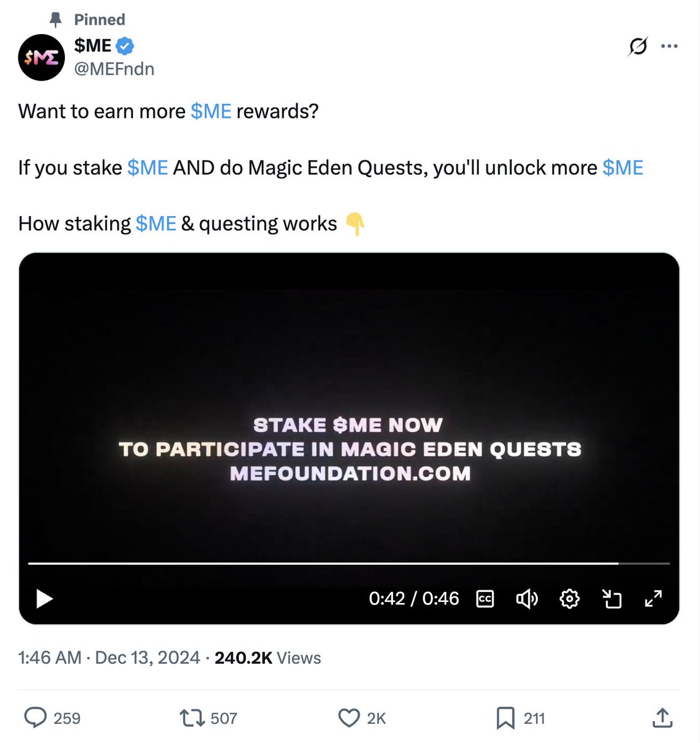
Task: Reply to the post
Action: pos(36,718)
